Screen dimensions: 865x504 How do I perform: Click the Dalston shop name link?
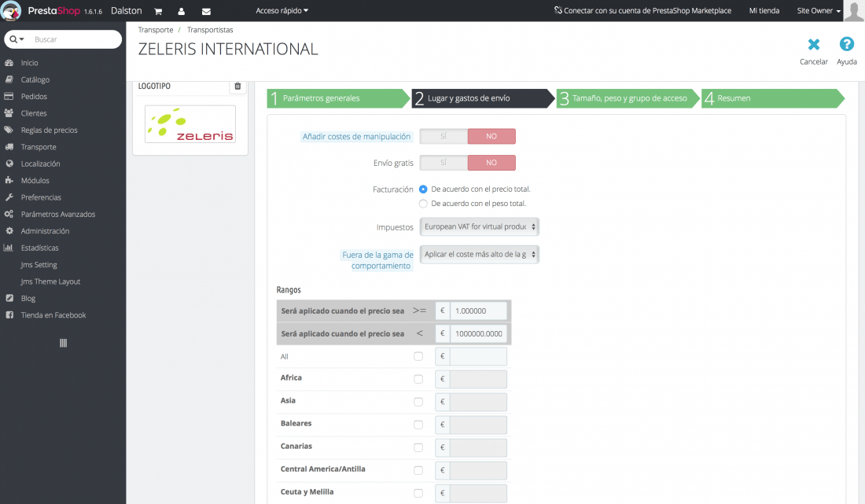point(127,10)
